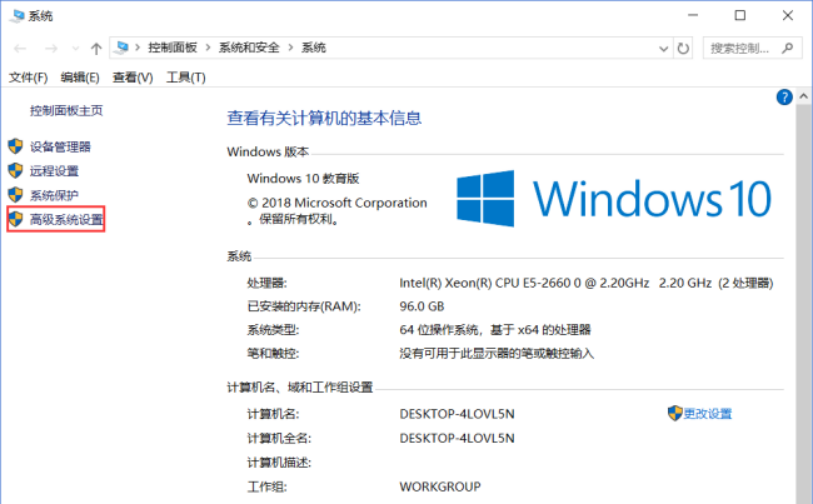This screenshot has width=813, height=504.
Task: Click the scrollbar up arrow
Action: (x=803, y=96)
